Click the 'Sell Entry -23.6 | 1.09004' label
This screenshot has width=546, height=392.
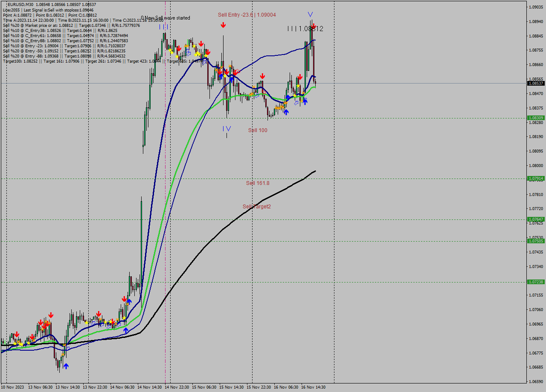pyautogui.click(x=247, y=15)
